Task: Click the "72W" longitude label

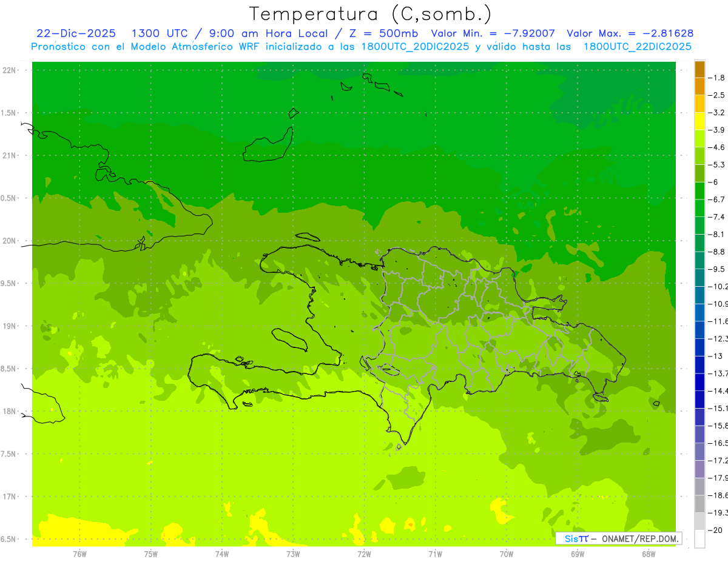Action: pyautogui.click(x=364, y=554)
